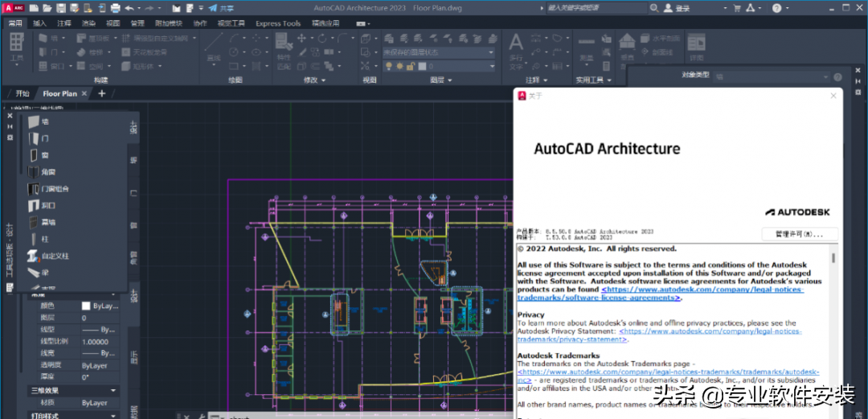Click the 详图 detail icon in ribbon
The image size is (868, 419).
point(696,47)
